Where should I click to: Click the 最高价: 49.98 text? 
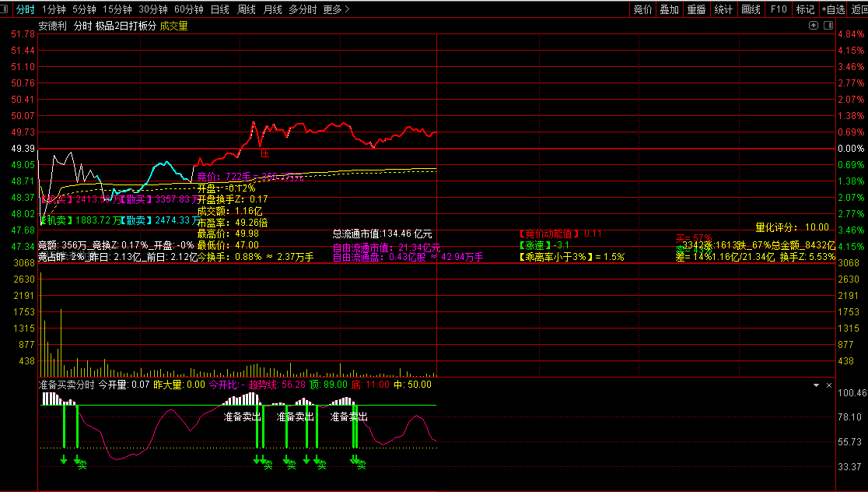pyautogui.click(x=228, y=234)
